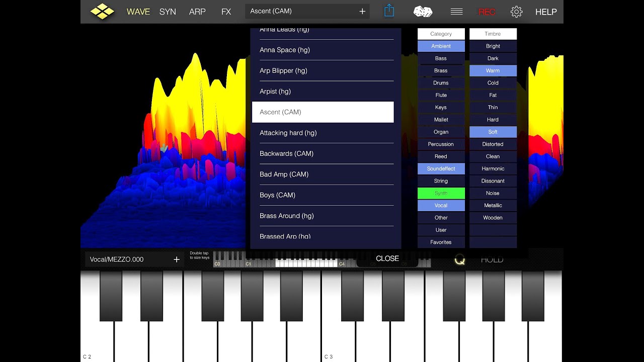Tap the yellow diamond app logo

click(x=102, y=11)
